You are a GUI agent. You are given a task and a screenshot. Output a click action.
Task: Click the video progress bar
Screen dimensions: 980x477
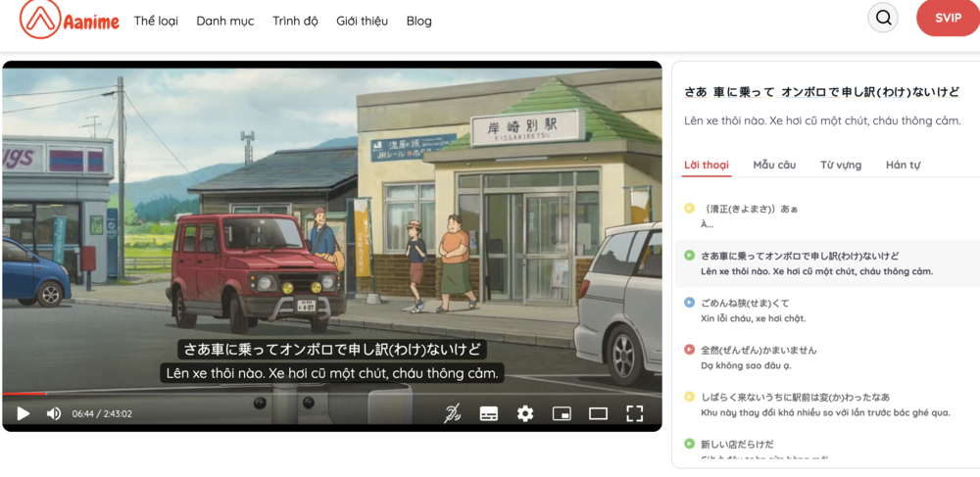click(332, 394)
